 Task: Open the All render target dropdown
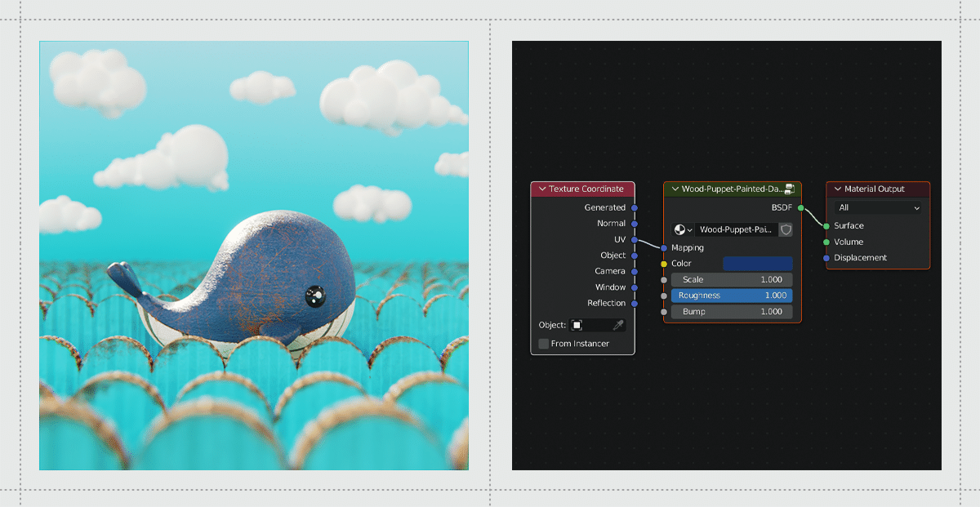pyautogui.click(x=878, y=207)
